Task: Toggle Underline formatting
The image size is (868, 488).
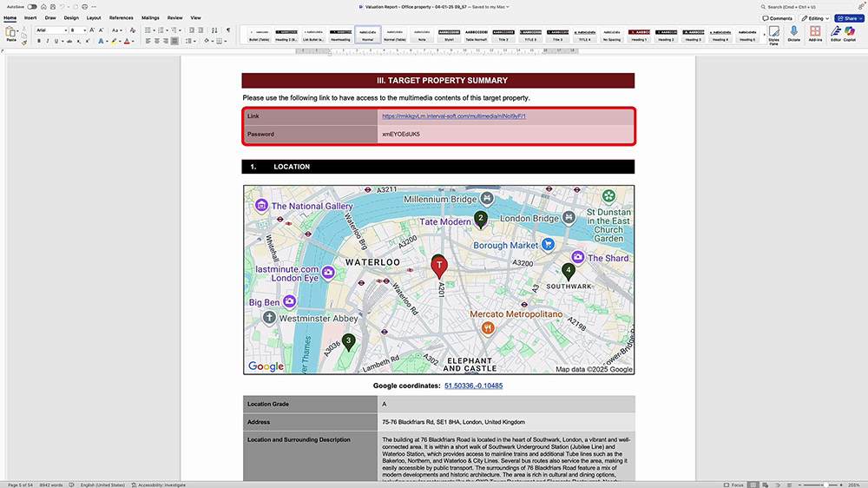Action: coord(56,41)
